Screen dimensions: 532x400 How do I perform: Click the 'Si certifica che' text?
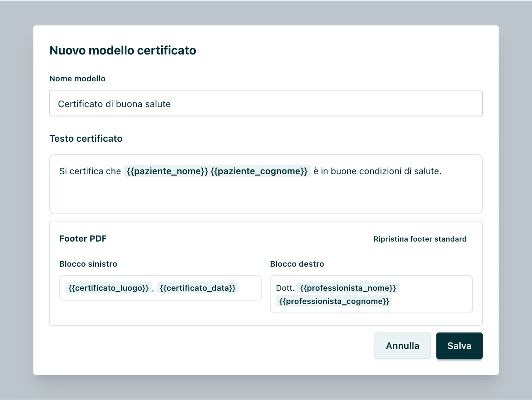(90, 171)
